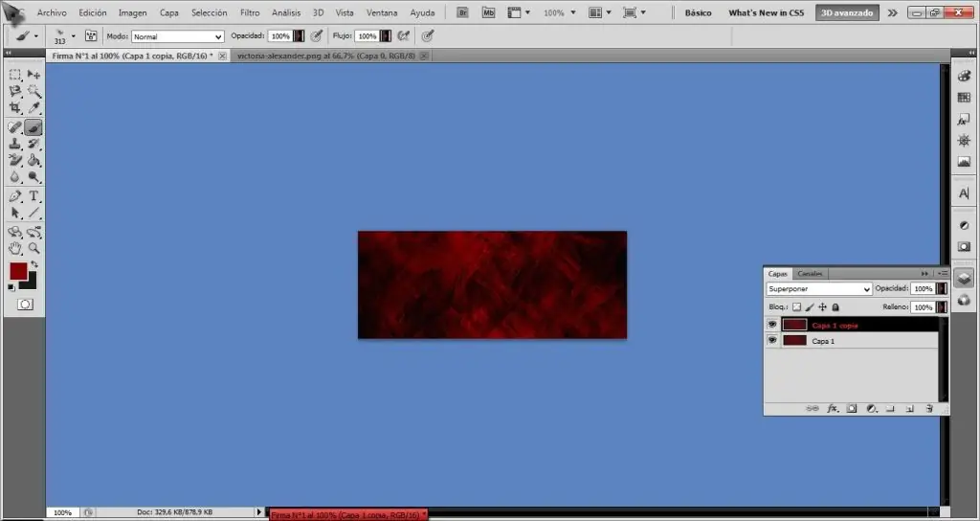
Task: Launch Mini Bridge
Action: (489, 12)
